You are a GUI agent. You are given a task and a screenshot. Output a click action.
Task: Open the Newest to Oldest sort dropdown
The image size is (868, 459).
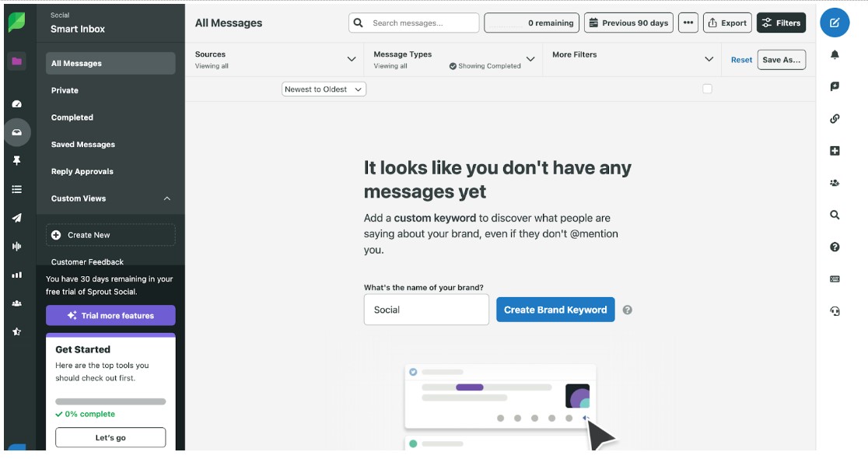pyautogui.click(x=324, y=89)
